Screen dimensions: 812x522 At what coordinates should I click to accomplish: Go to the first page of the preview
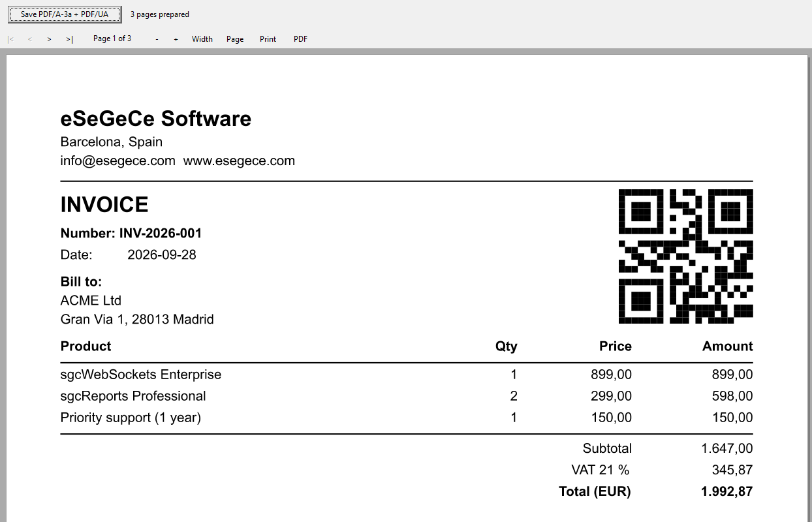10,39
